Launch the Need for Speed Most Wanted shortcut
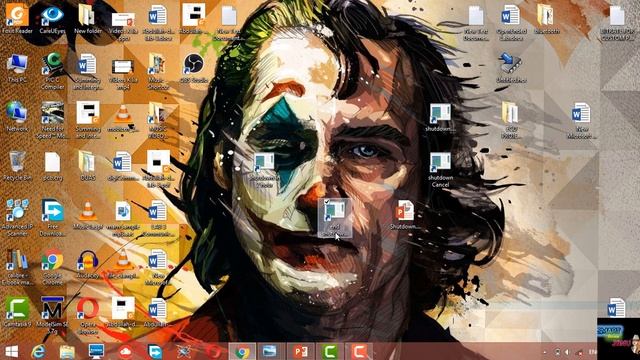The image size is (640, 360). 52,120
